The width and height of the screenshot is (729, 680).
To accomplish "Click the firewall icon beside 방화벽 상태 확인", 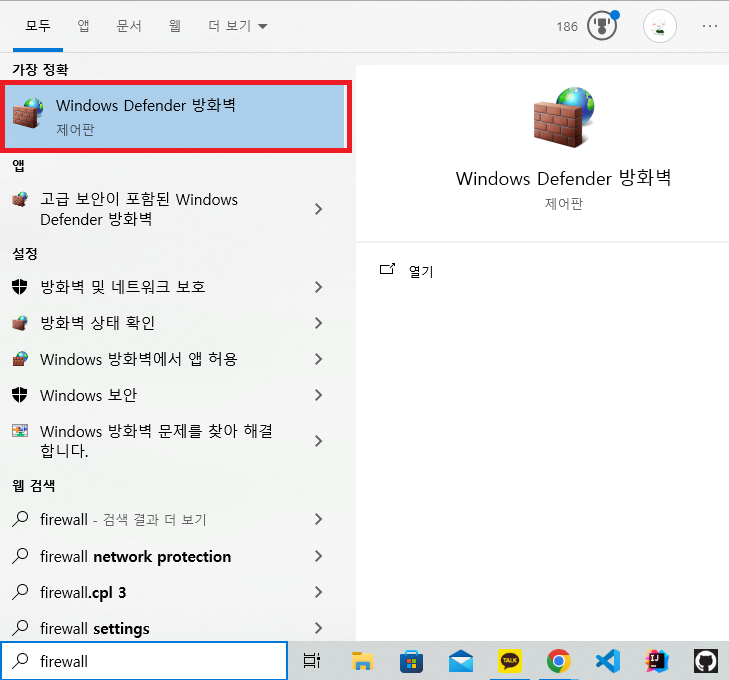I will click(x=20, y=322).
